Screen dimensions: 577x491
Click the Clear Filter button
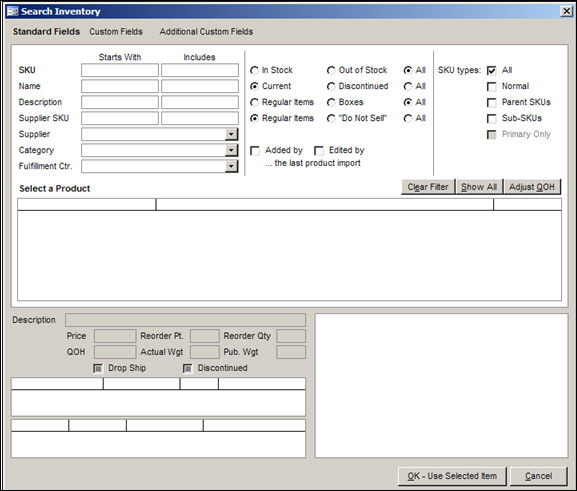click(428, 187)
